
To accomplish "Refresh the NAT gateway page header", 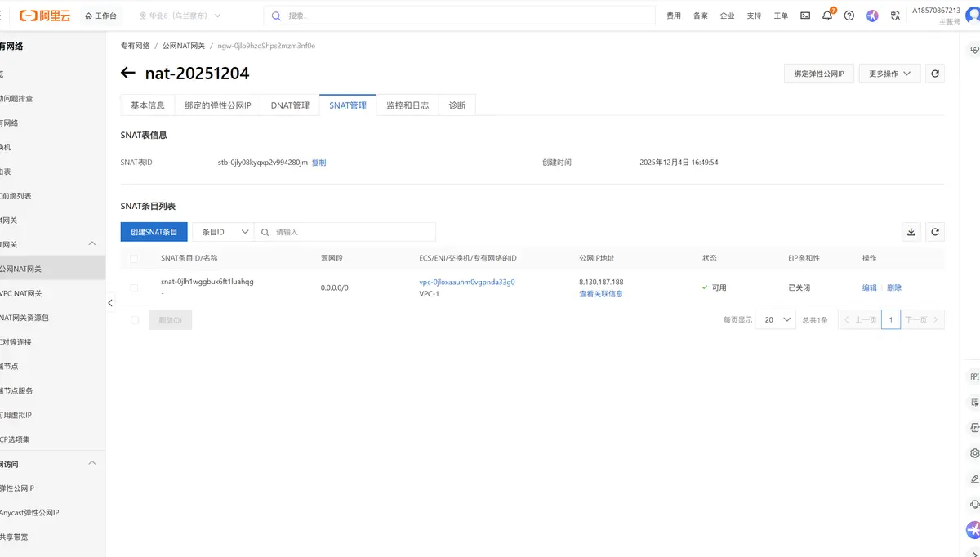I will tap(935, 74).
